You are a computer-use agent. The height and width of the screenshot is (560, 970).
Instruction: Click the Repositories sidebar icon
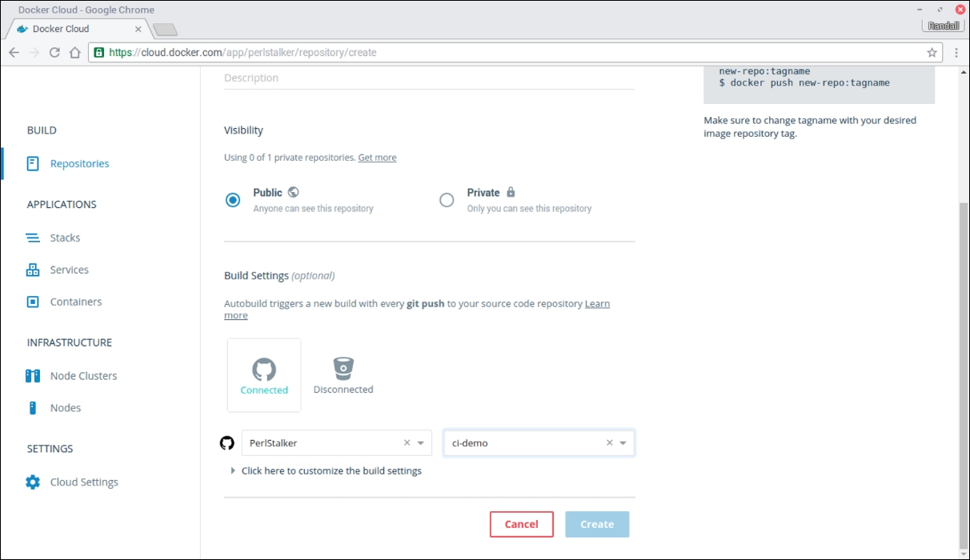pos(33,163)
